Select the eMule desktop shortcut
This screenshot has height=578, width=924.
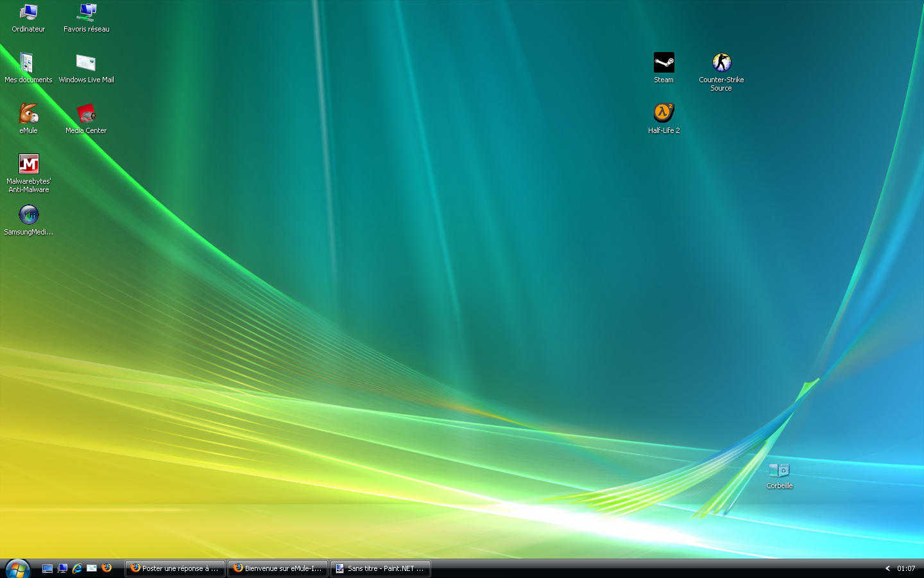[x=28, y=119]
